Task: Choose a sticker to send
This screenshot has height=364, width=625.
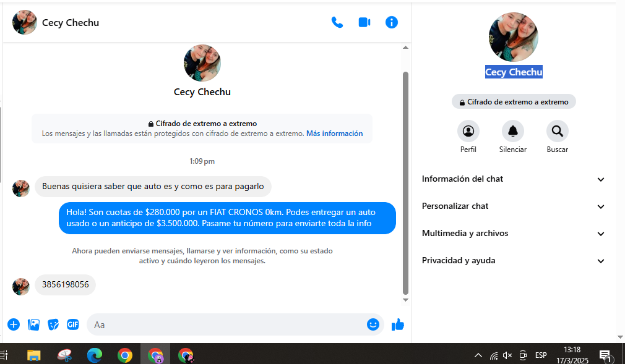Action: (53, 324)
